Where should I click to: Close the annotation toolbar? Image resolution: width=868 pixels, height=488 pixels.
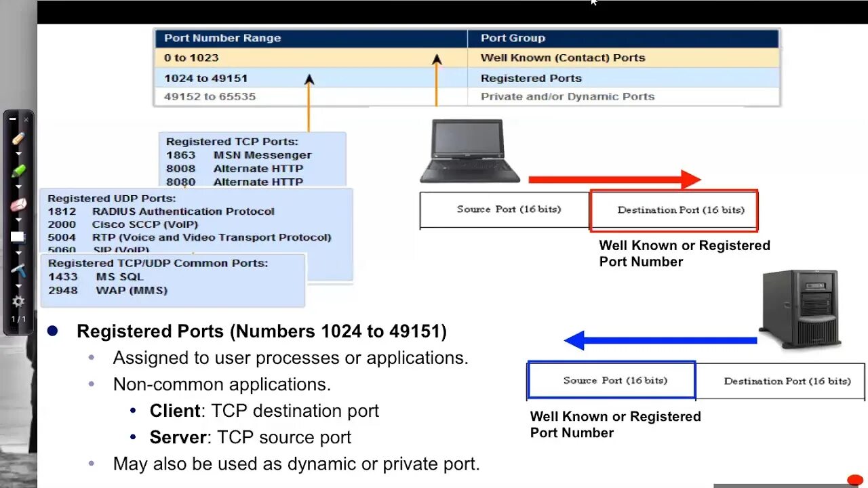coord(26,119)
